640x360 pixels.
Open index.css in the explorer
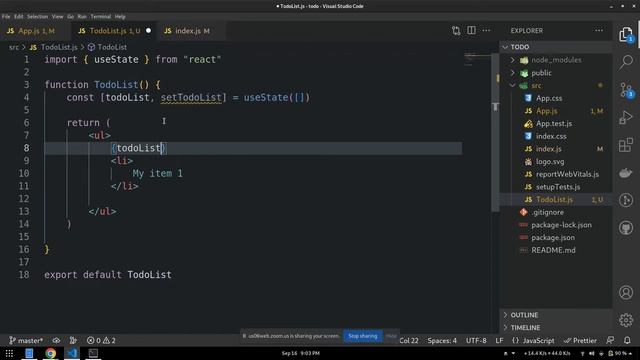click(x=556, y=136)
